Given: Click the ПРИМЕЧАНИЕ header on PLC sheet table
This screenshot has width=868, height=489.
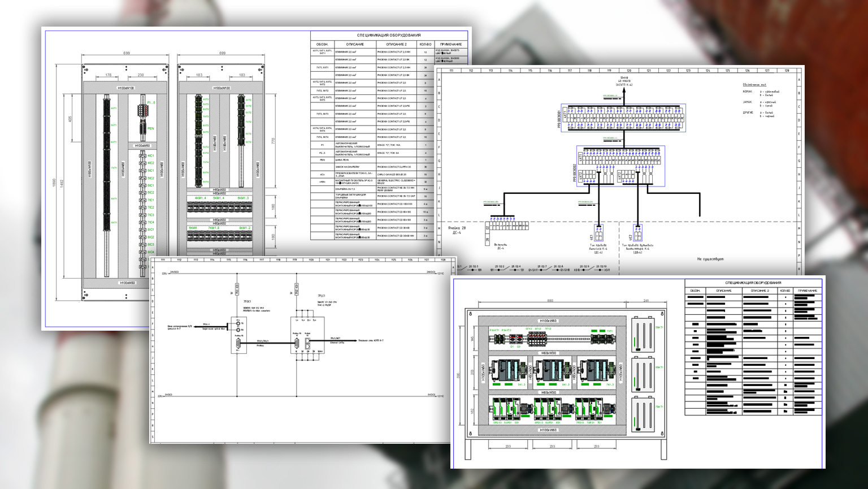Looking at the screenshot, I should (808, 291).
